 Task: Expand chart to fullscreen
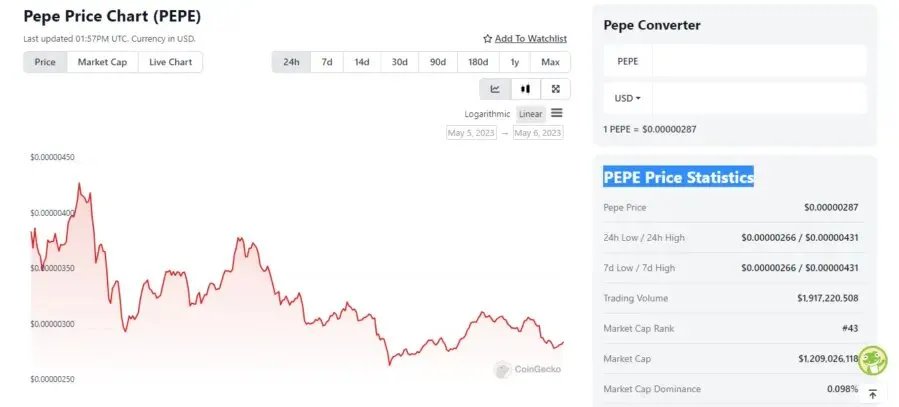(x=555, y=89)
